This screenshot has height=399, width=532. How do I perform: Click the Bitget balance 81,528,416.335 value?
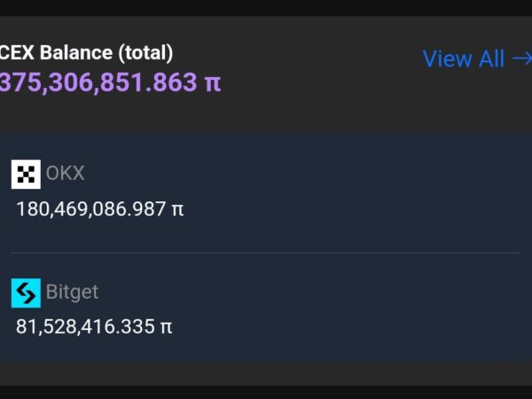pos(85,326)
